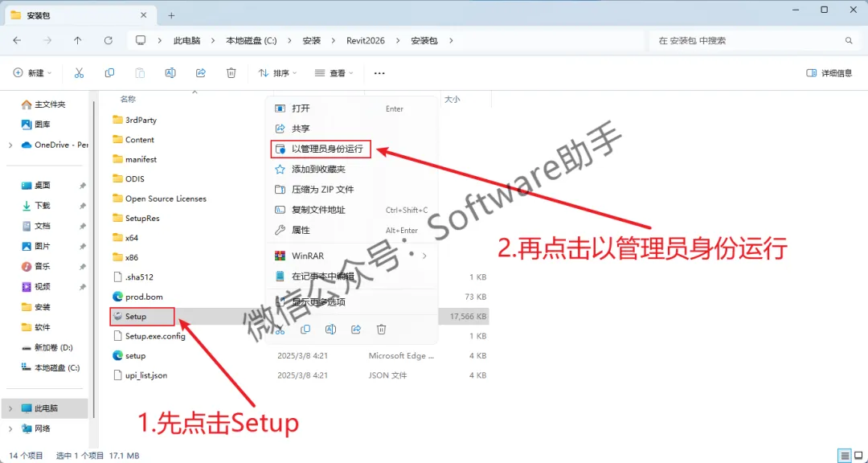Refresh the current folder
The image size is (868, 463).
coord(108,40)
